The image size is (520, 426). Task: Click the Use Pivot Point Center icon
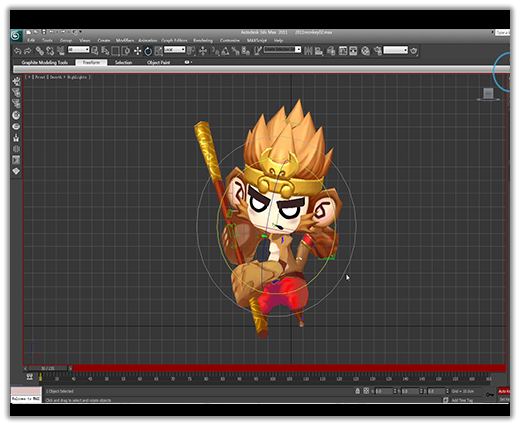191,51
